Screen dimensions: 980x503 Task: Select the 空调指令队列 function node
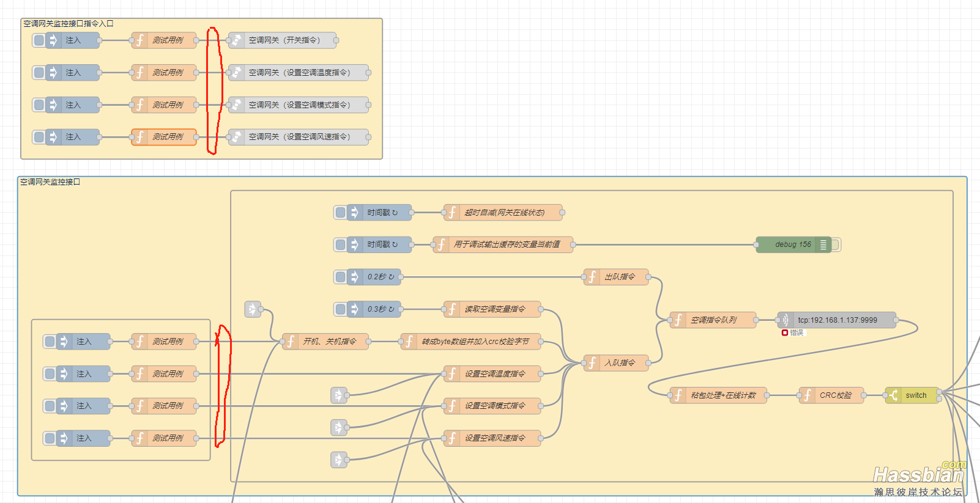point(713,320)
